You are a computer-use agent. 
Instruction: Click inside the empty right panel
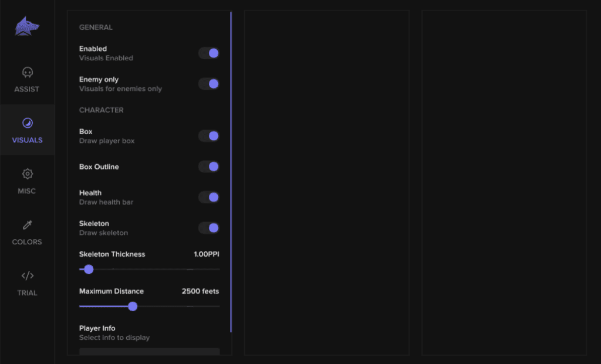504,182
